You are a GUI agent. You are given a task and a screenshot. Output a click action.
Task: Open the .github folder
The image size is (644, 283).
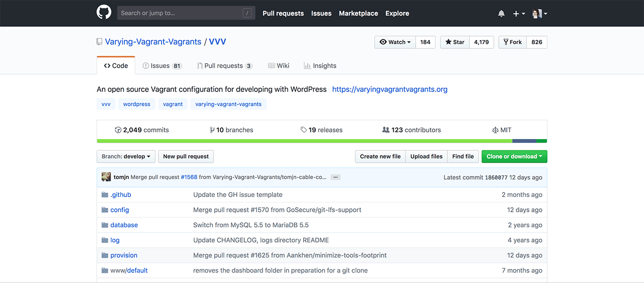coord(121,195)
